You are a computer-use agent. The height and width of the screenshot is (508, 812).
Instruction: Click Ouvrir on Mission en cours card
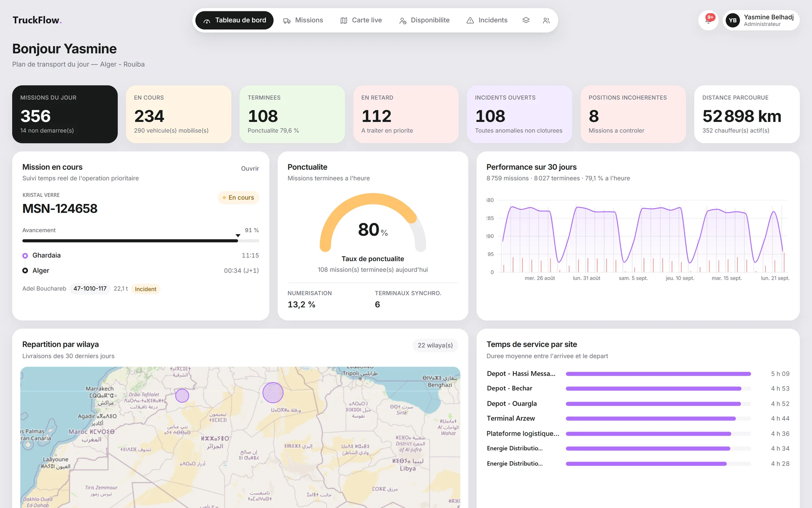tap(250, 169)
